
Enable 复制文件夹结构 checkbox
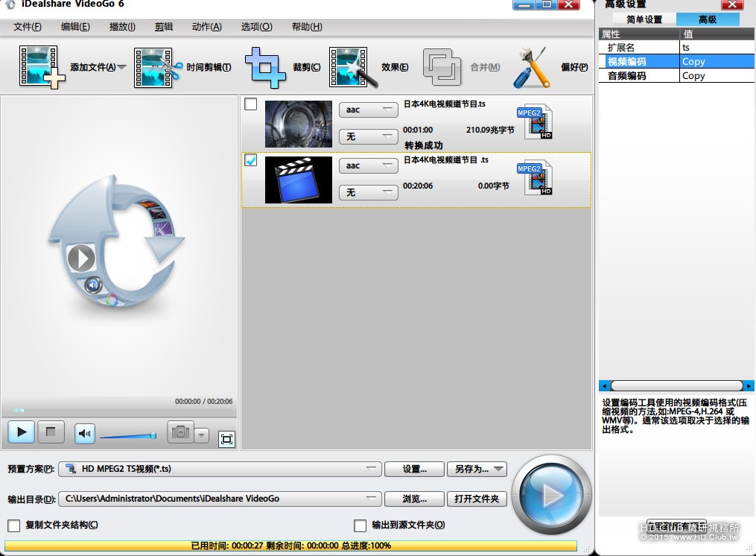[14, 525]
